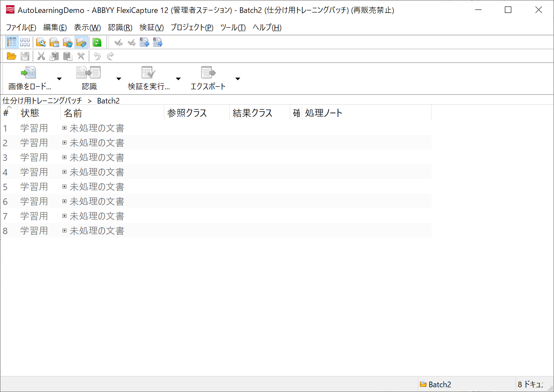Viewport: 554px width, 392px height.
Task: Click the 8 ドキュ document count in status bar
Action: coord(530,384)
